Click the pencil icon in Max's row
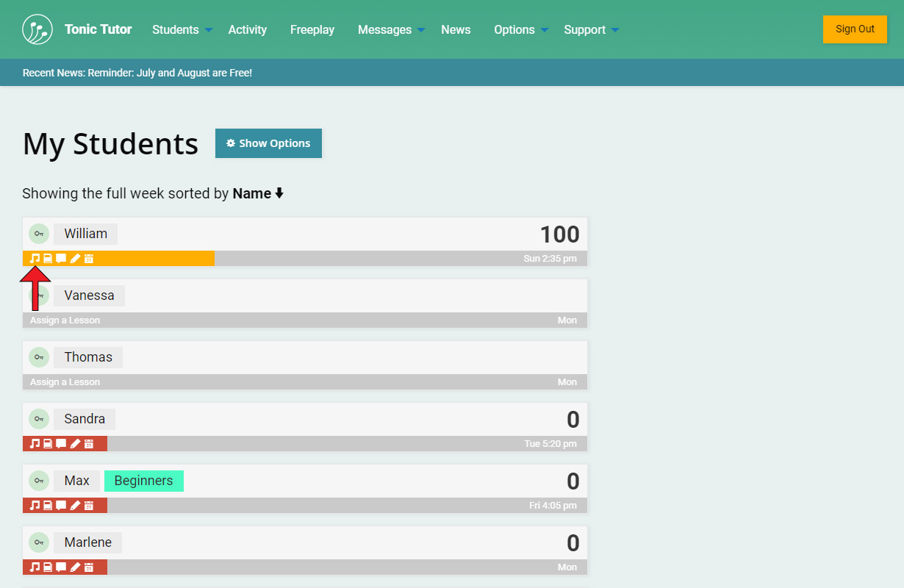Viewport: 904px width, 588px height. [75, 506]
